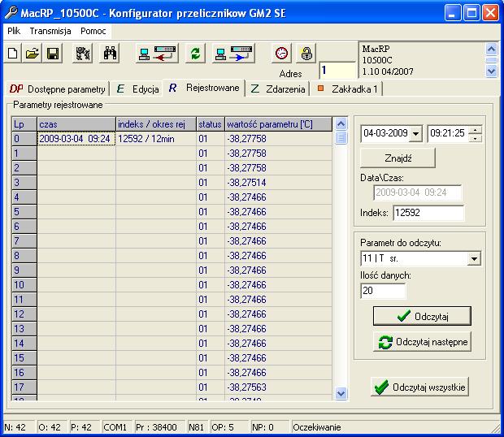Select the Rejestrowane tab
Viewport: 504px width, 437px height.
tap(204, 88)
